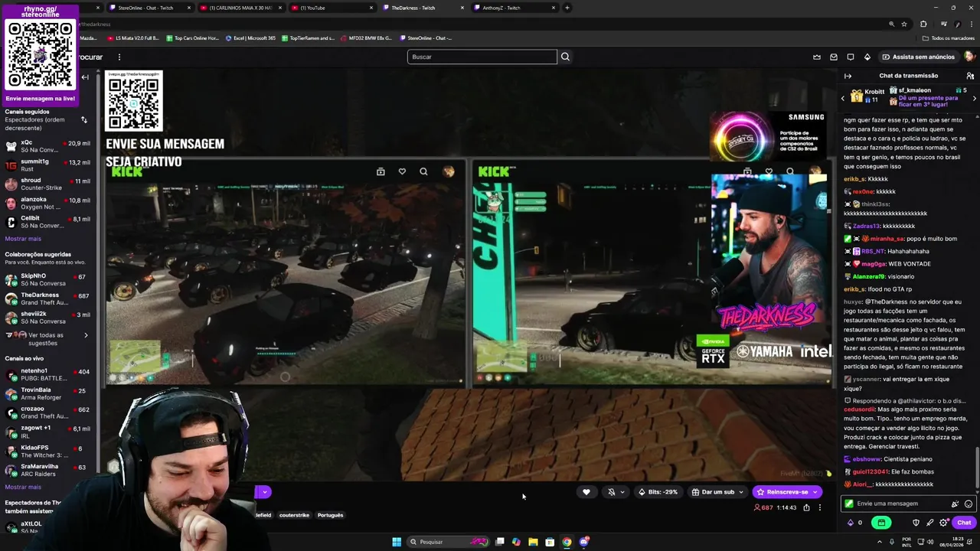Expand the purple dropdown below the stream
The image size is (980, 551).
click(x=264, y=492)
